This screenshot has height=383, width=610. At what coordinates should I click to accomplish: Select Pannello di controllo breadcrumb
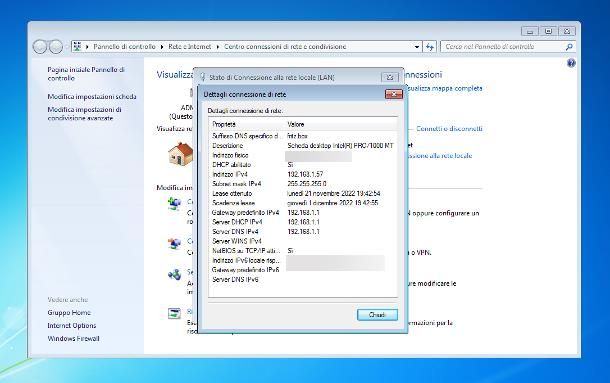pyautogui.click(x=124, y=47)
